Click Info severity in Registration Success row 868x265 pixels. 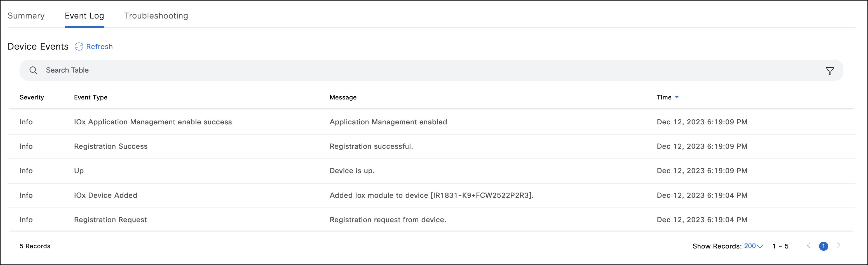[26, 146]
